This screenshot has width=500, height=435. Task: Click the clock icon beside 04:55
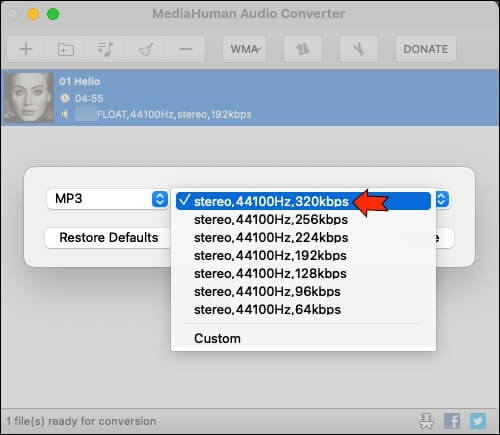pos(65,98)
